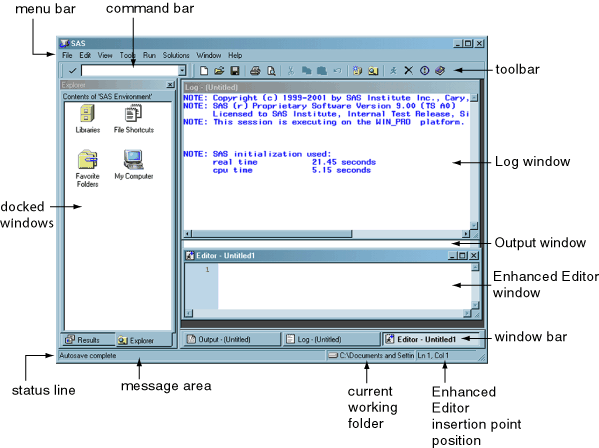Click Editor window scroll up arrow
This screenshot has height=448, width=599.
(x=475, y=267)
